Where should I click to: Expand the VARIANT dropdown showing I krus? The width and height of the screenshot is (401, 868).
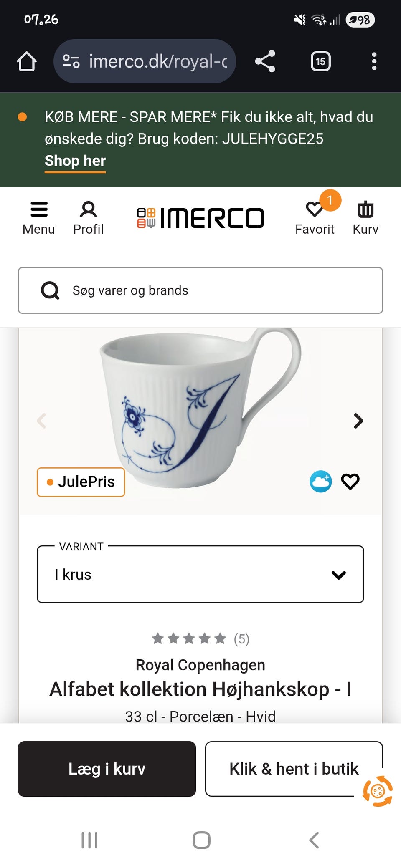[x=200, y=574]
